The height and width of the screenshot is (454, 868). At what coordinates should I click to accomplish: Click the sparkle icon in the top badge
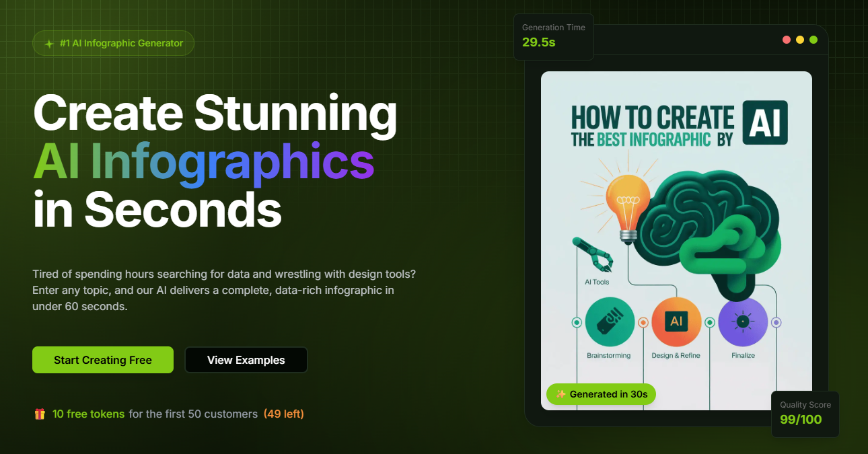49,44
